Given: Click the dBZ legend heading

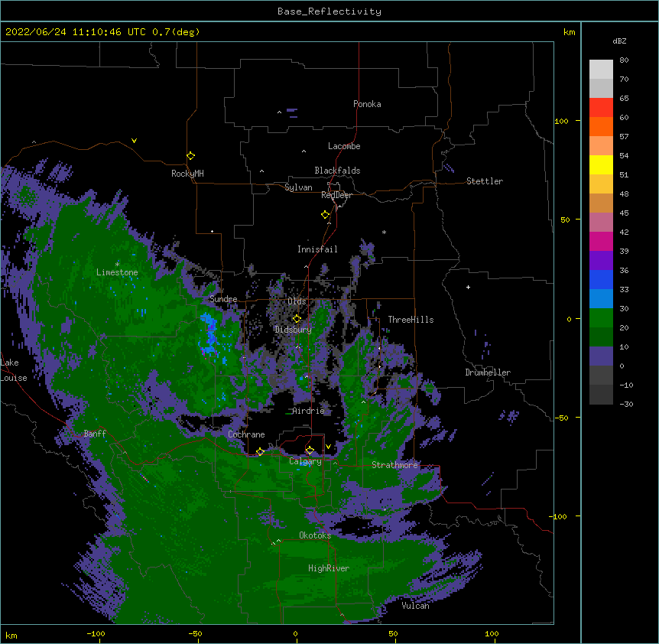Looking at the screenshot, I should tap(619, 41).
